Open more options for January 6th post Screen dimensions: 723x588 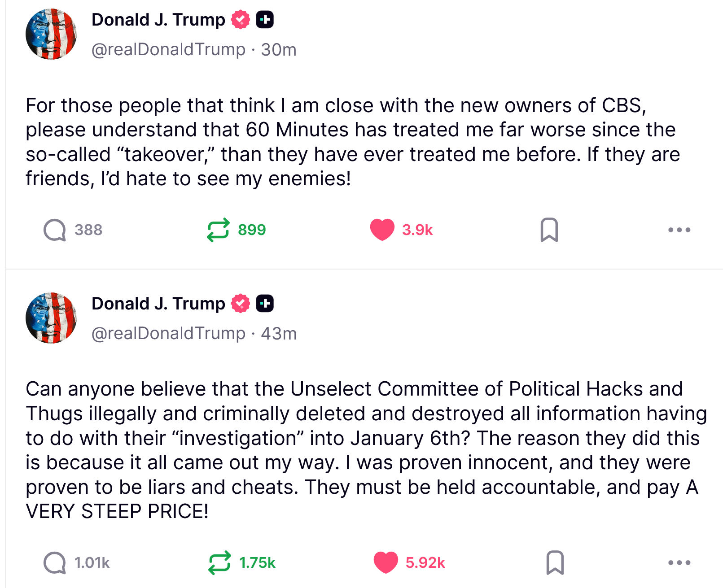click(x=679, y=562)
